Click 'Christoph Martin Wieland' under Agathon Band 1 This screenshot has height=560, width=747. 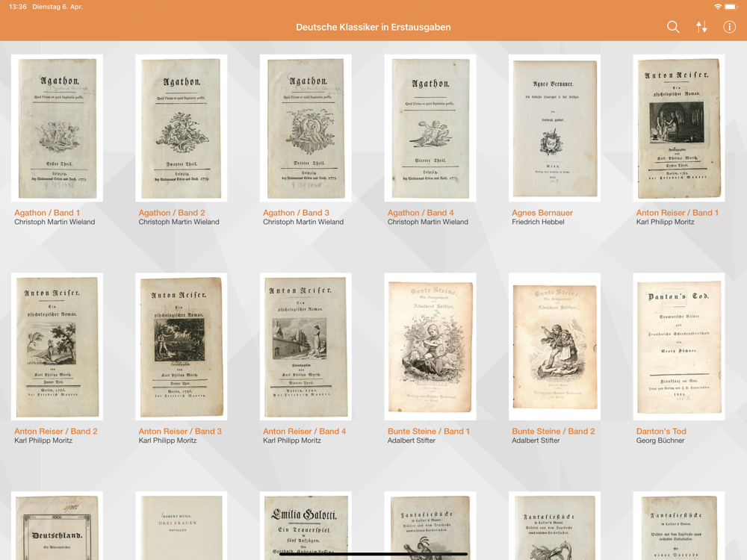(x=55, y=222)
